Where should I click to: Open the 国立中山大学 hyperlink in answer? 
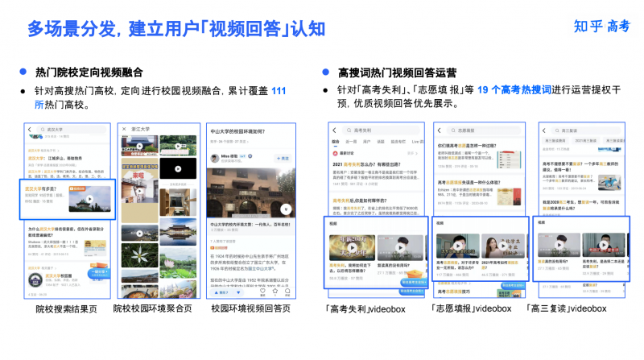click(259, 268)
